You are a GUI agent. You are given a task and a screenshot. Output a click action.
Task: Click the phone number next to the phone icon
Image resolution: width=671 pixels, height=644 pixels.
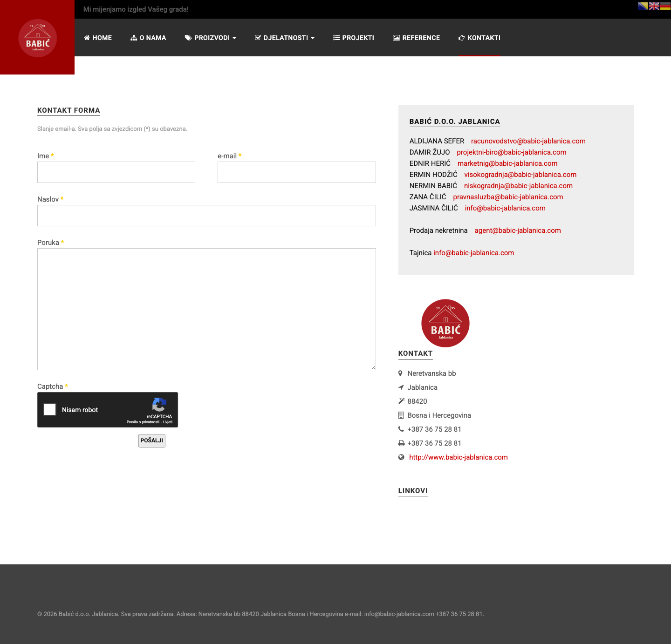434,429
